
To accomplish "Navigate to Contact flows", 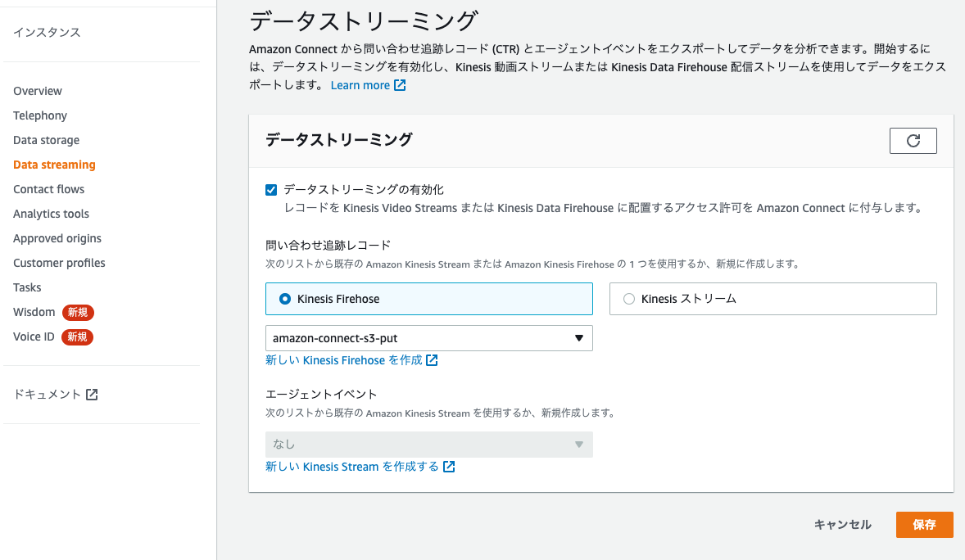I will [48, 190].
